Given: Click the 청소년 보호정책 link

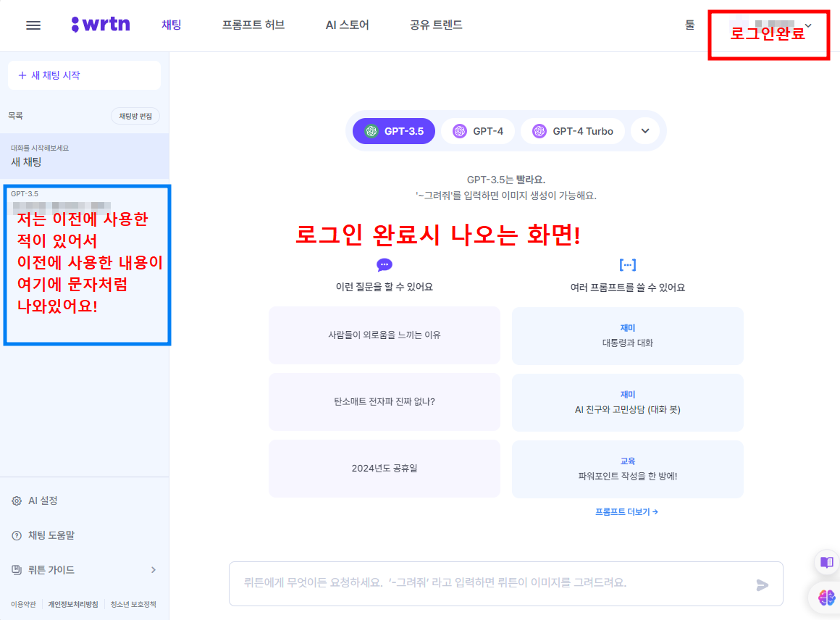Looking at the screenshot, I should coord(133,605).
